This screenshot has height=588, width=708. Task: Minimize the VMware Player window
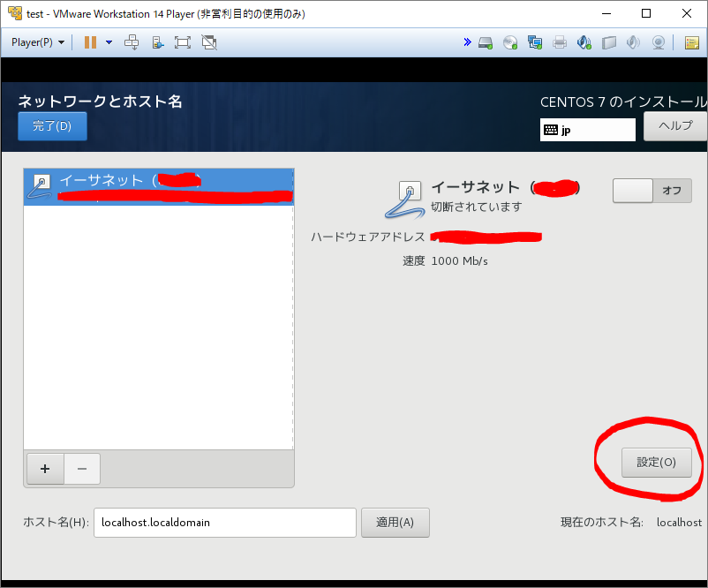tap(606, 13)
